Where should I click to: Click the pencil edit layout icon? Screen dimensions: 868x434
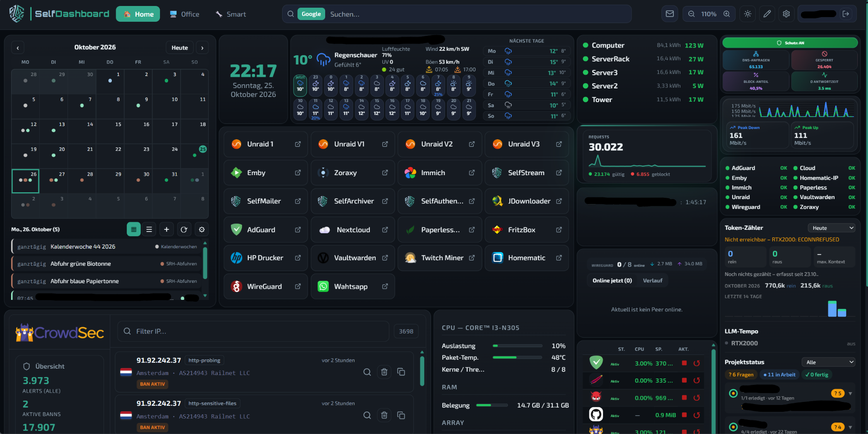click(x=767, y=14)
